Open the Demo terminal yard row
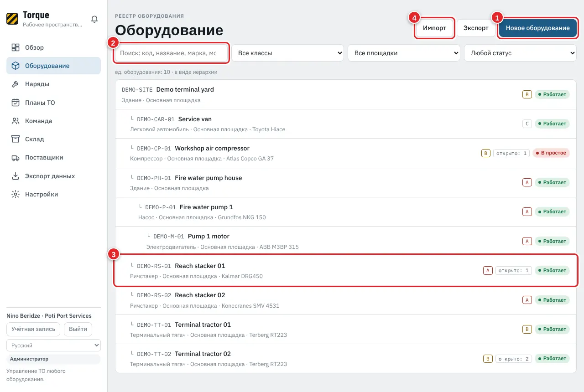The width and height of the screenshot is (584, 392). point(346,94)
